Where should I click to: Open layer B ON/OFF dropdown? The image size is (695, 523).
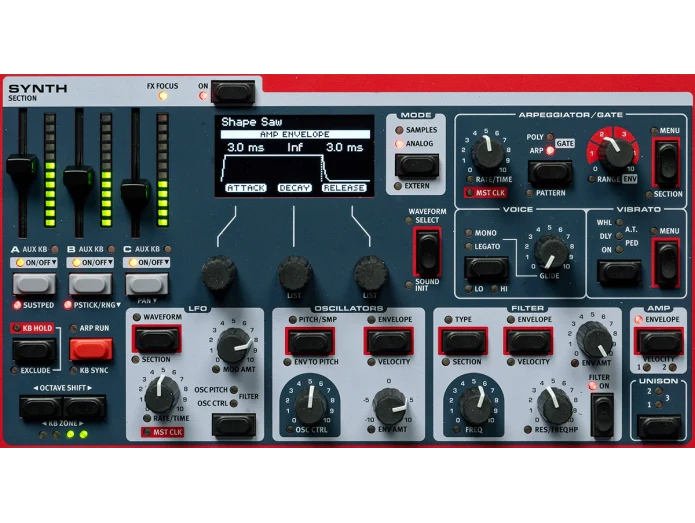click(89, 263)
